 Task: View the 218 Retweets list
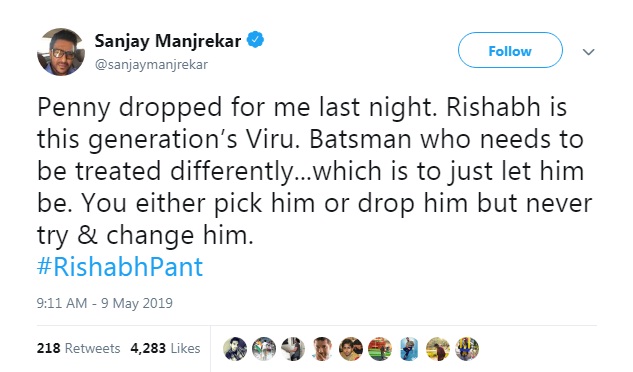[x=78, y=348]
